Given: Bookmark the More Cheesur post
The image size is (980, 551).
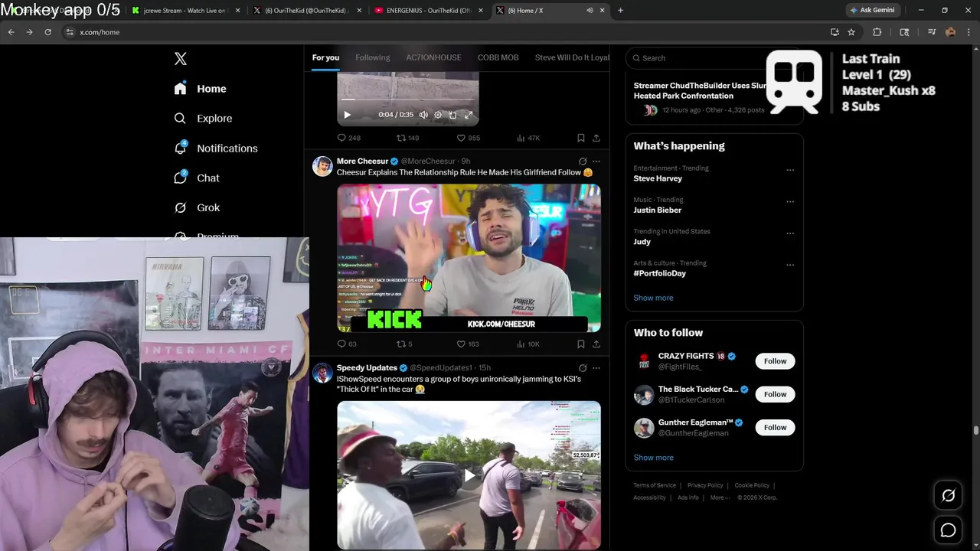Looking at the screenshot, I should (x=581, y=344).
